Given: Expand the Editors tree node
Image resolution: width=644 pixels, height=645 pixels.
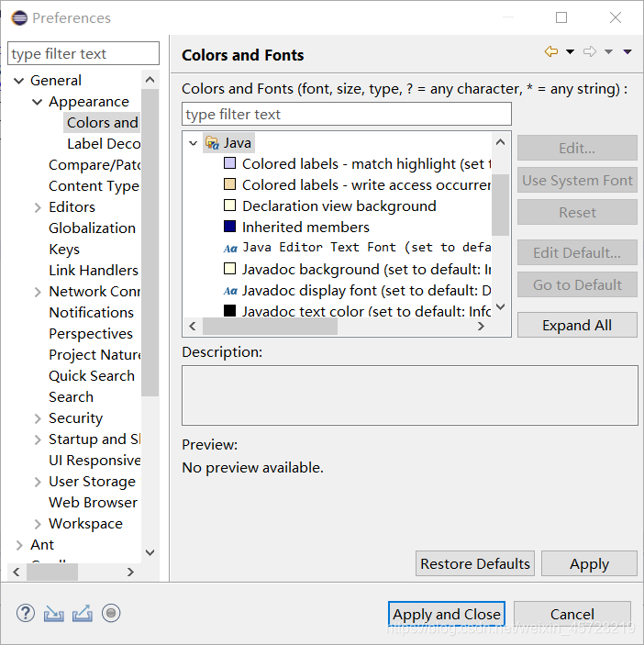Looking at the screenshot, I should pos(38,207).
